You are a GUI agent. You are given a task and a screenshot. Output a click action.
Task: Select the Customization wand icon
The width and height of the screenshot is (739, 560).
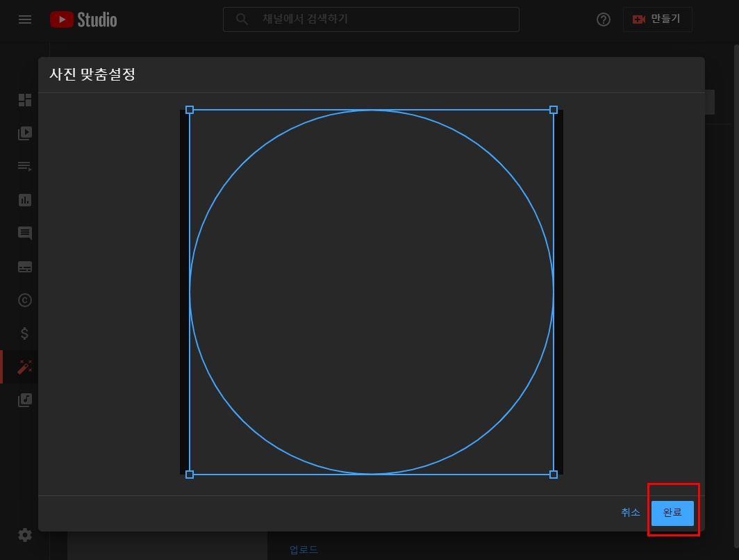[24, 367]
